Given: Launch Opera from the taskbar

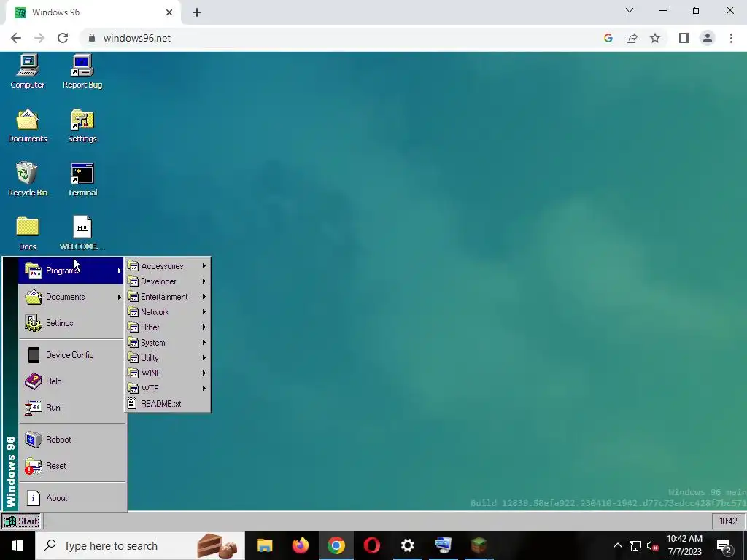Looking at the screenshot, I should click(371, 545).
